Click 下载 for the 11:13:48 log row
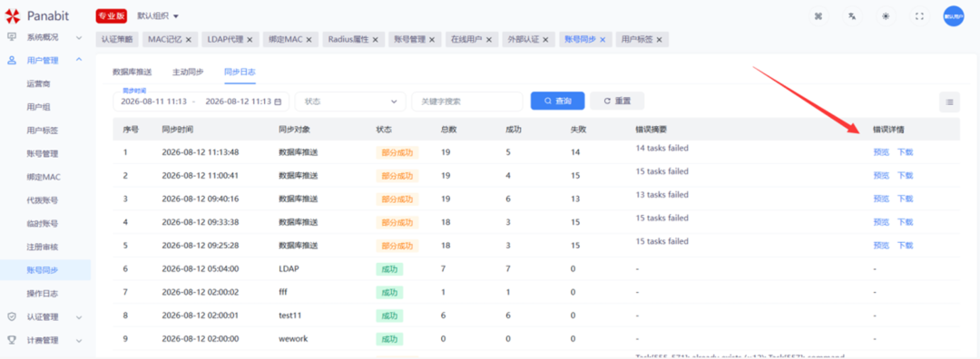Viewport: 980px width, 359px height. click(x=905, y=151)
